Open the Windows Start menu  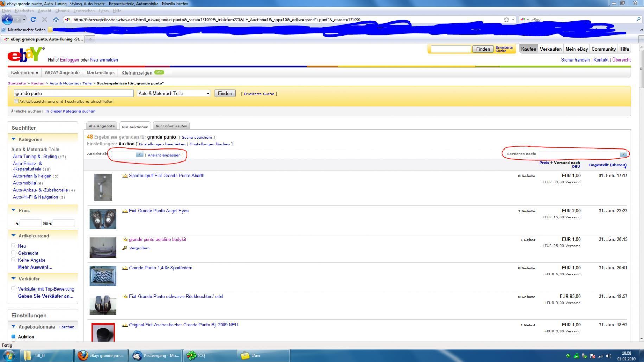pos(9,355)
